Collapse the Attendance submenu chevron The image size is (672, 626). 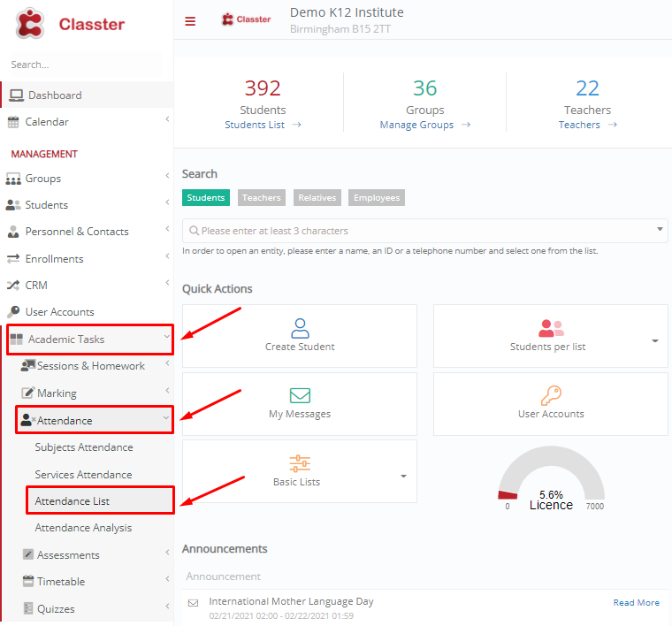(x=166, y=417)
